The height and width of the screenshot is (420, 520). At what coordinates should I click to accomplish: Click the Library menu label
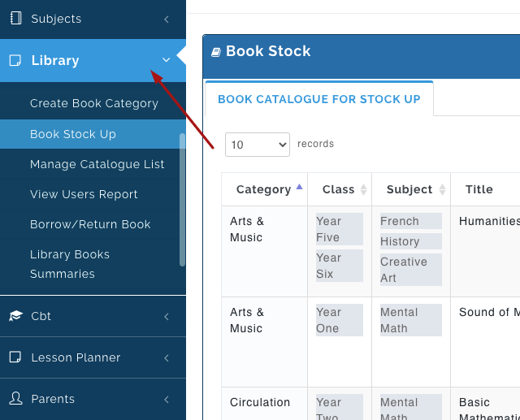click(x=55, y=60)
